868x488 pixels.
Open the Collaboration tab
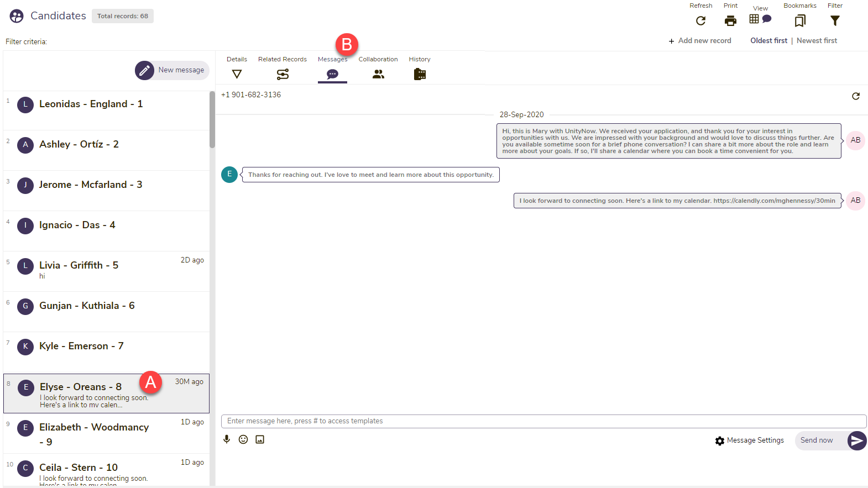[378, 69]
